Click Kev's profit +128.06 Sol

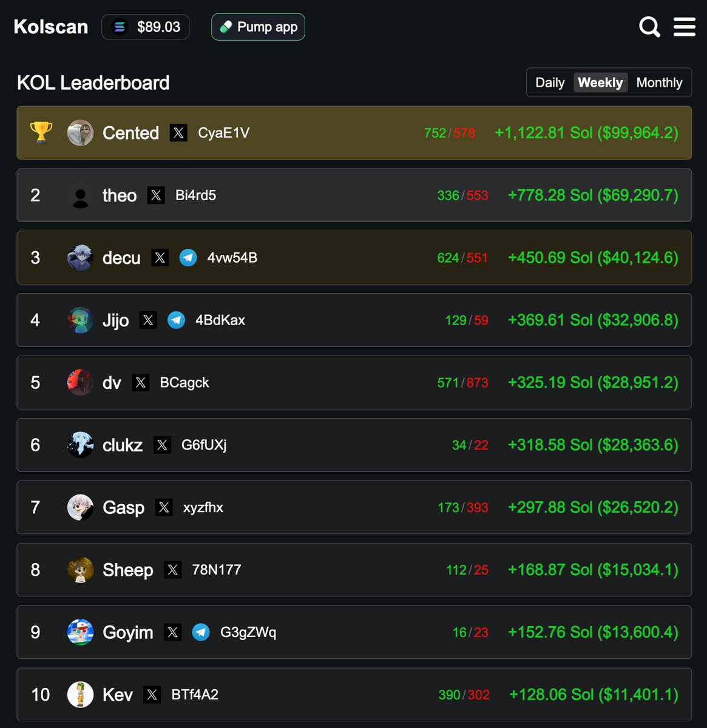point(594,695)
